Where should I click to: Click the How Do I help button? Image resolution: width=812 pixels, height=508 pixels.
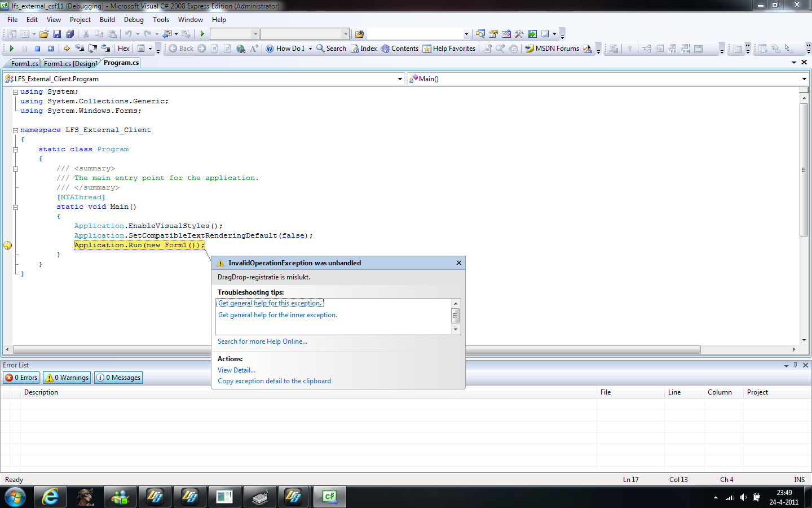point(285,49)
